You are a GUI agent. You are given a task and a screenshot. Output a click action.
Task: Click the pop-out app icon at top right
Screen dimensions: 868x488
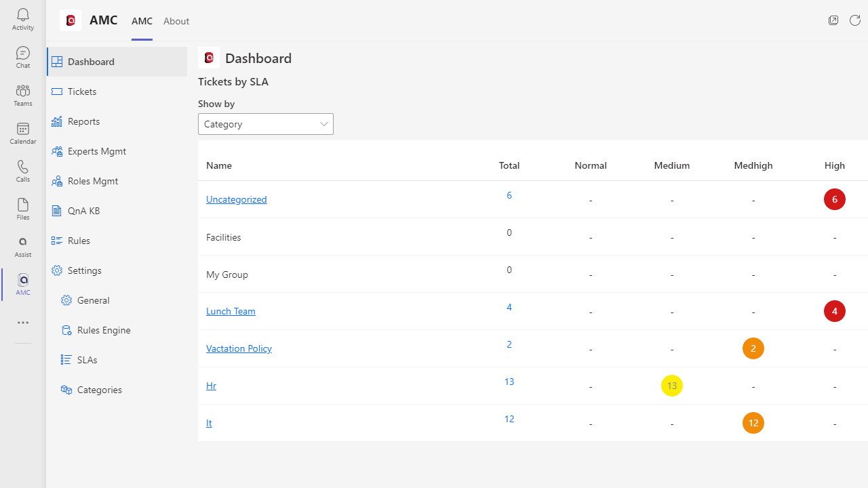833,20
